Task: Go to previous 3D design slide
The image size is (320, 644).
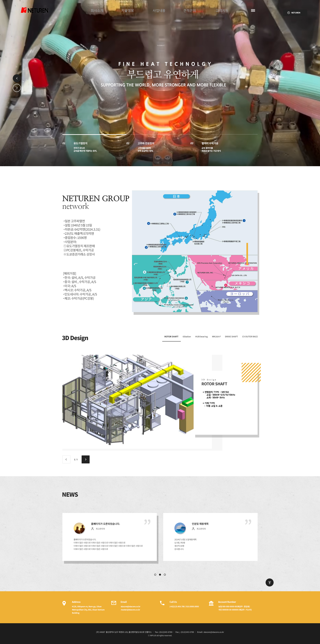Action: tap(66, 459)
